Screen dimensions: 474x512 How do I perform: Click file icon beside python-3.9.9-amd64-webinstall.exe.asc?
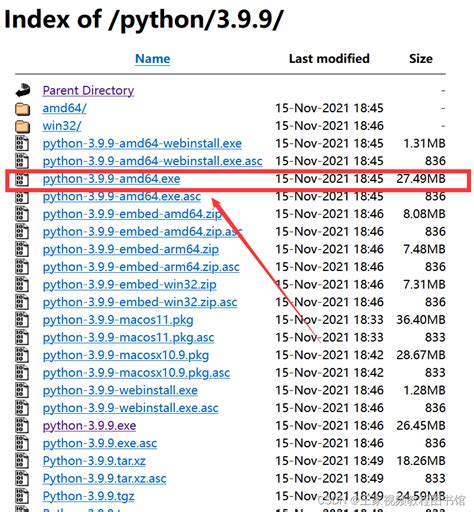click(22, 161)
